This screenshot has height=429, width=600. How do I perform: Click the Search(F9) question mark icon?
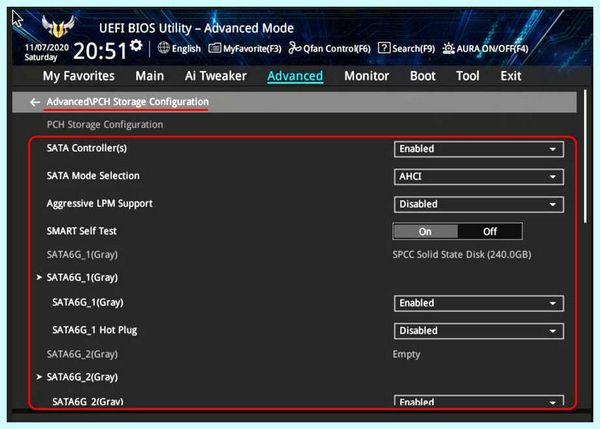click(x=384, y=48)
